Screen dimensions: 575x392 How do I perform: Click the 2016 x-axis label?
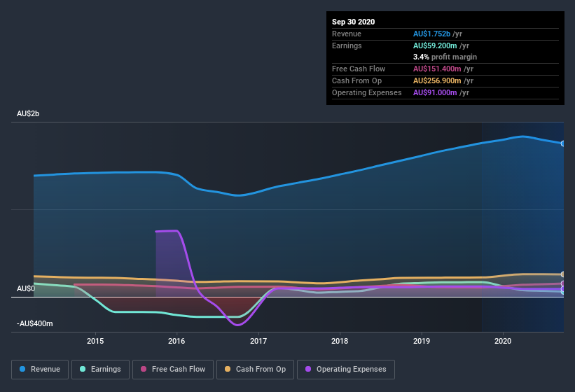coord(176,341)
